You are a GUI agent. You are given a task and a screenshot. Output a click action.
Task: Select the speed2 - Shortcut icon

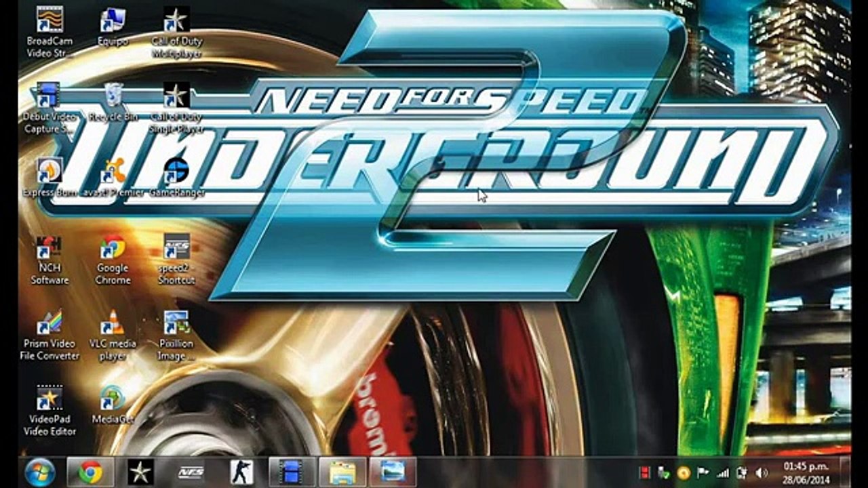(x=176, y=260)
